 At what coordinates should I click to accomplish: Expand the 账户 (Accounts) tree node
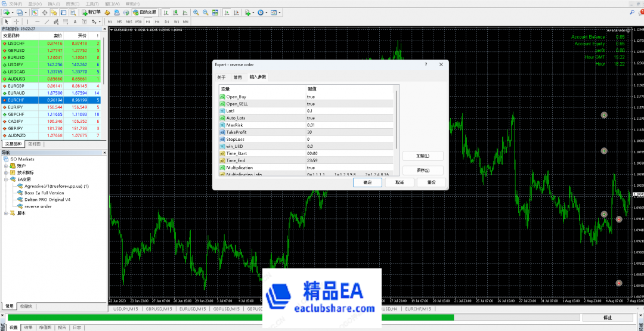point(6,166)
